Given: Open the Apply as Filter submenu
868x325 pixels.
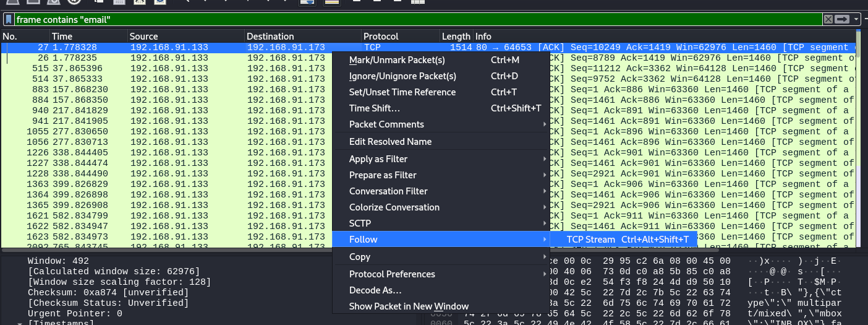Looking at the screenshot, I should (x=378, y=159).
